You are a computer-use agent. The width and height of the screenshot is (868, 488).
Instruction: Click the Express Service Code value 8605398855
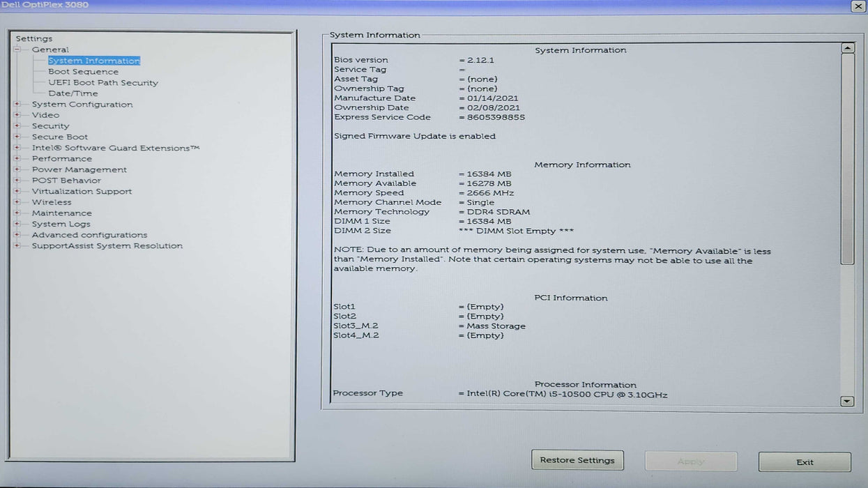click(x=496, y=117)
